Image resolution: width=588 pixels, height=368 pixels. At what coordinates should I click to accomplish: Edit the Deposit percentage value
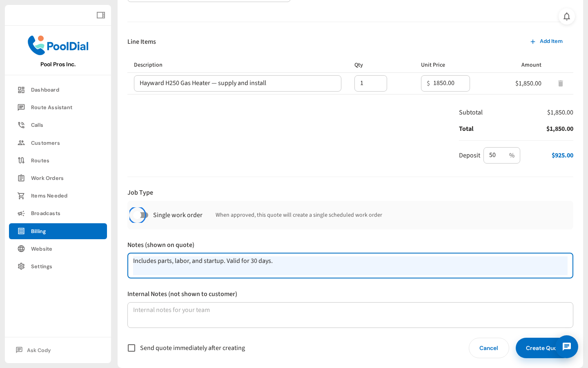point(496,155)
